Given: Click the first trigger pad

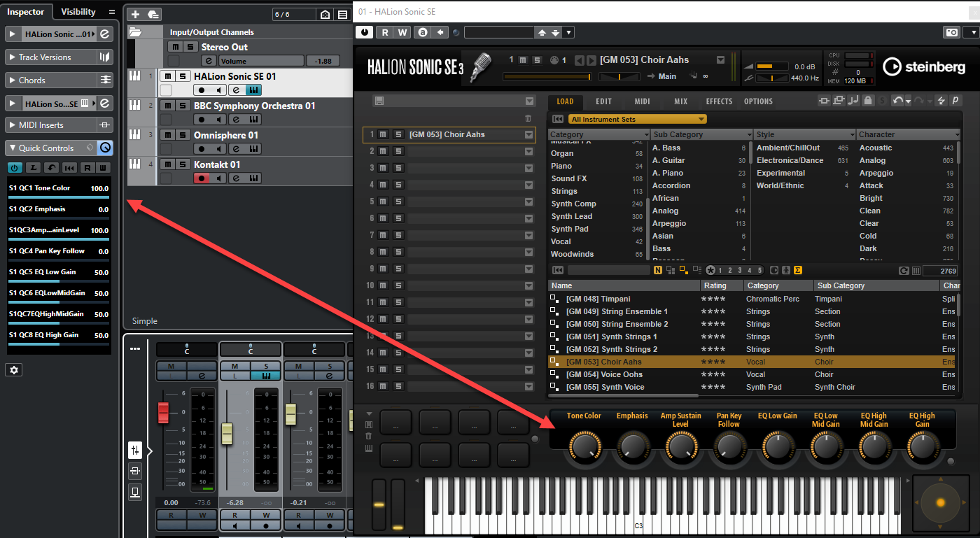Looking at the screenshot, I should pos(395,422).
